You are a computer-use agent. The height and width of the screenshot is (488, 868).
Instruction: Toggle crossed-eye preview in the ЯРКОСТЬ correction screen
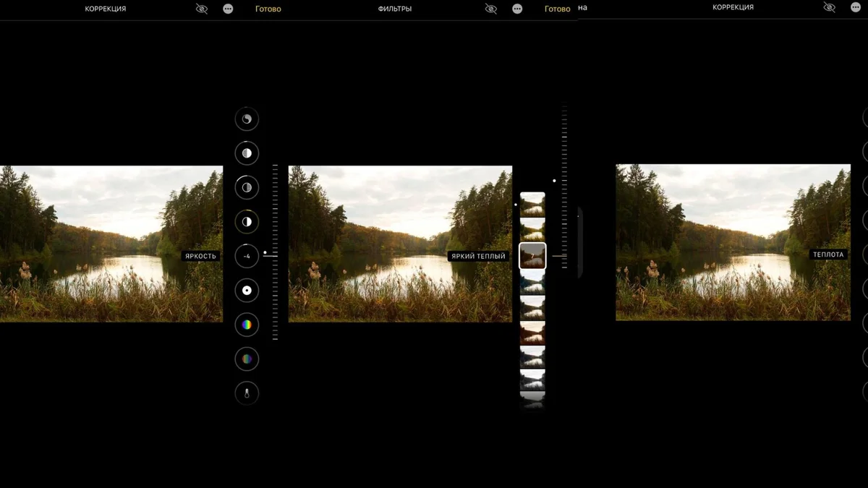[202, 9]
